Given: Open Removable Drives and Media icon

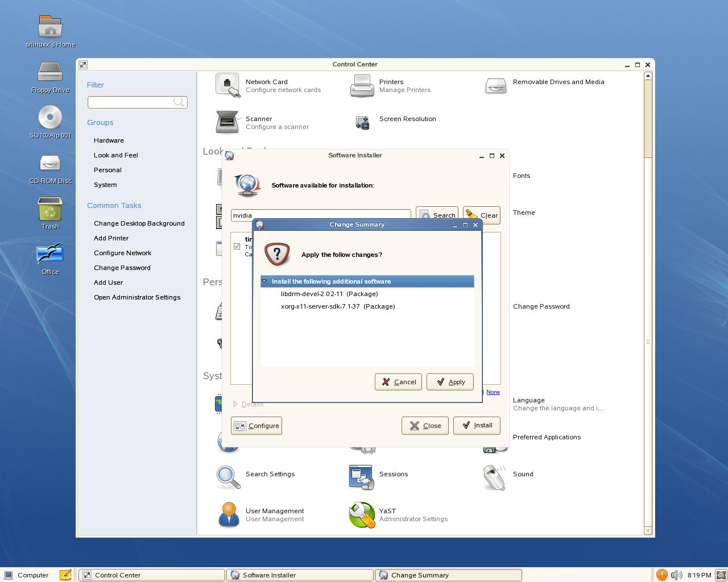Looking at the screenshot, I should pos(495,85).
